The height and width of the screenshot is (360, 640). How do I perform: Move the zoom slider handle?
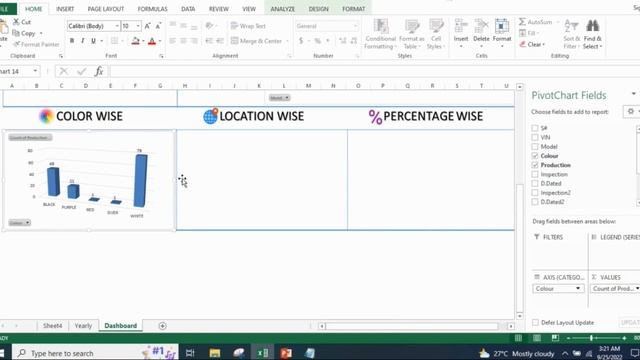pyautogui.click(x=591, y=338)
